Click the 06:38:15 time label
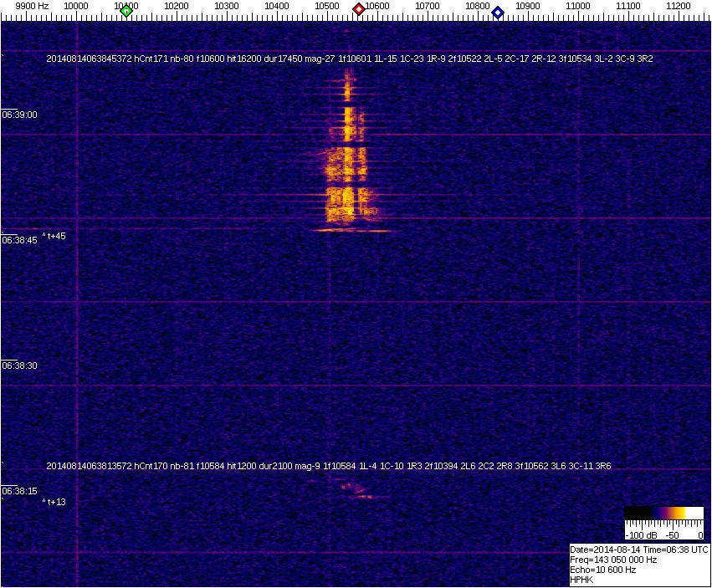The width and height of the screenshot is (712, 588). click(x=19, y=491)
